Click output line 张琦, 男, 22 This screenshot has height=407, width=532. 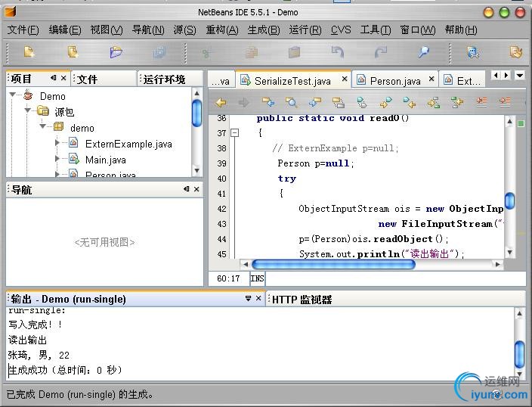[x=39, y=355]
